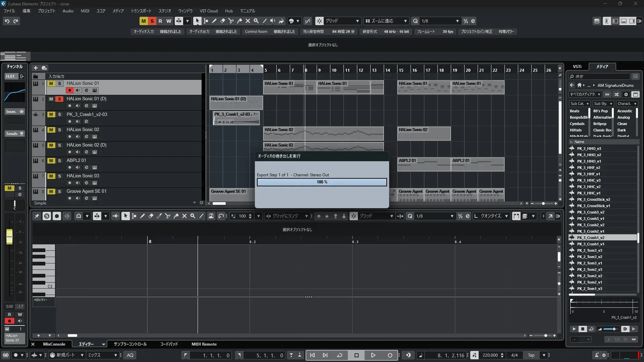Click the channel volume fader handle
Image resolution: width=644 pixels, height=362 pixels.
(x=9, y=236)
